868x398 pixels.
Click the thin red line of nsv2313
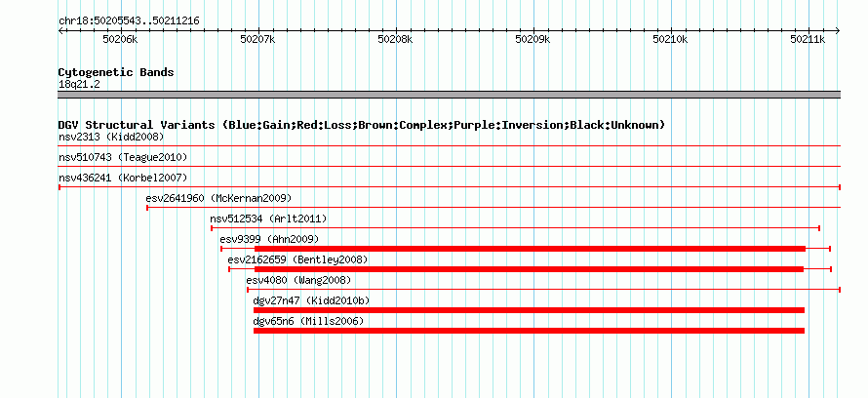(450, 145)
